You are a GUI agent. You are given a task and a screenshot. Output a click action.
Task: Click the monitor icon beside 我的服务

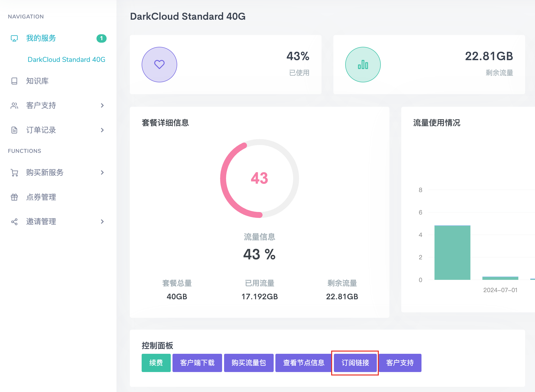14,38
